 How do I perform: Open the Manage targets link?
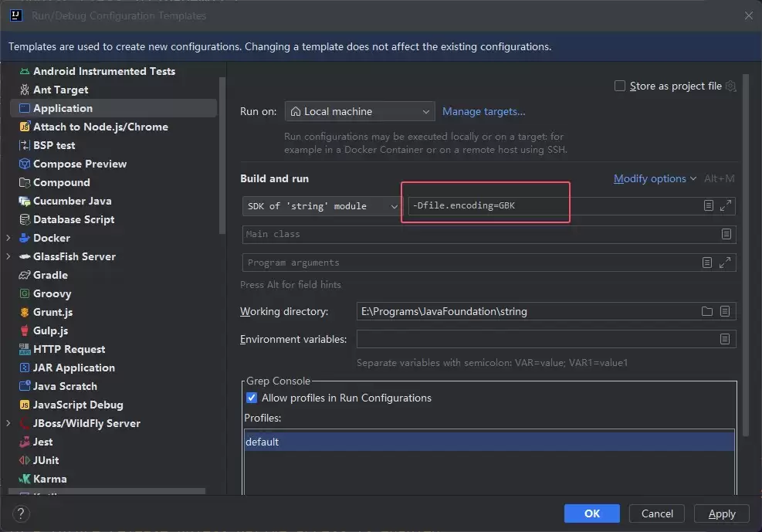point(483,112)
